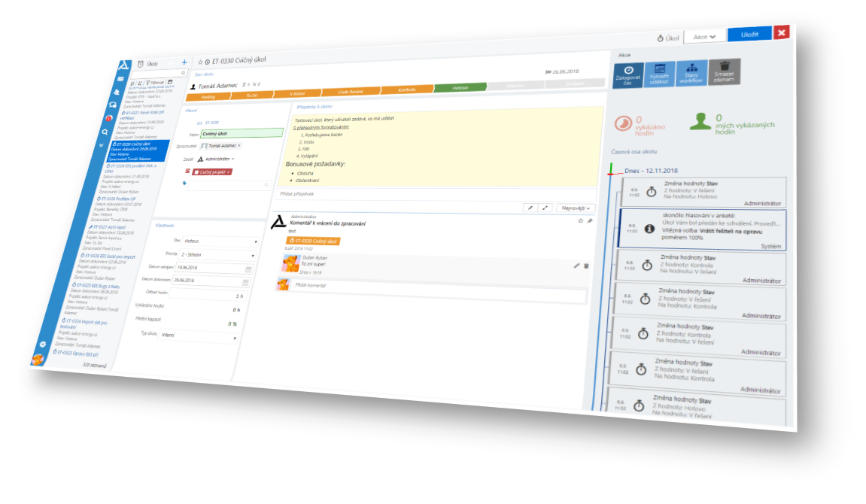
Task: Select the green Hotovo workflow stage
Action: [460, 87]
